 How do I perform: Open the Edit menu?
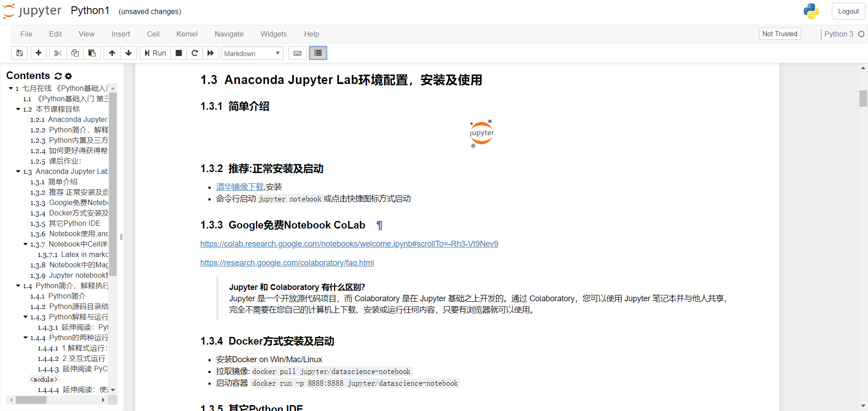(56, 34)
